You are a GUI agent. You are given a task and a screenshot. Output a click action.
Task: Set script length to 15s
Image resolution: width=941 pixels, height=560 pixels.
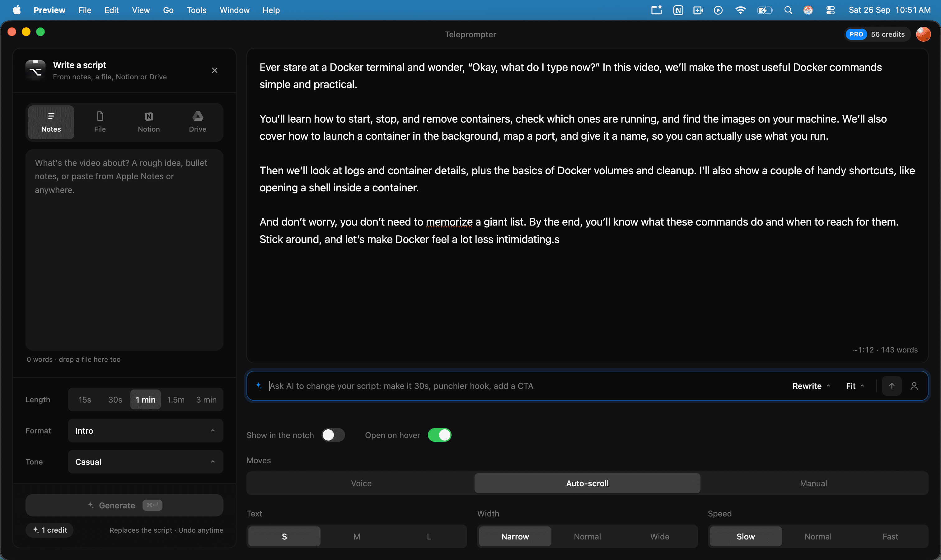(85, 399)
